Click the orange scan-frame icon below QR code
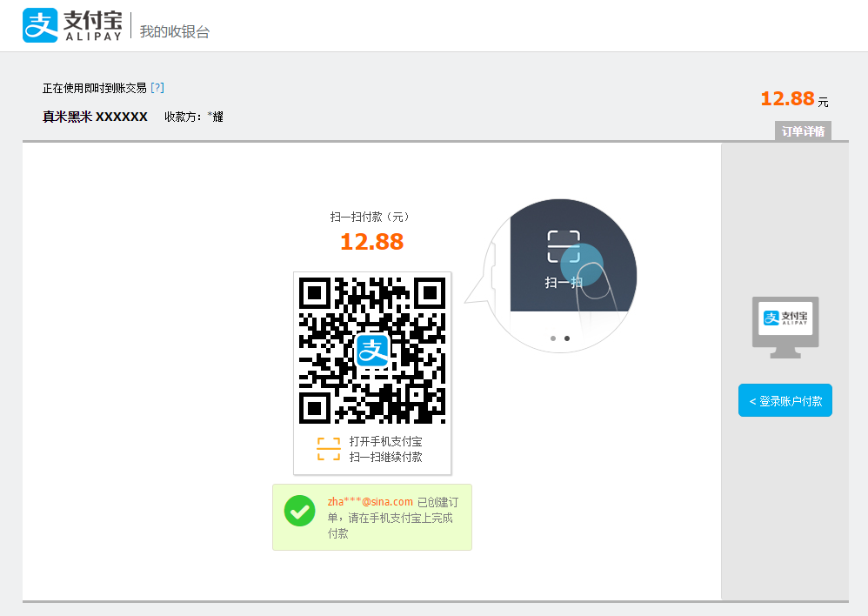This screenshot has width=868, height=616. coord(329,449)
